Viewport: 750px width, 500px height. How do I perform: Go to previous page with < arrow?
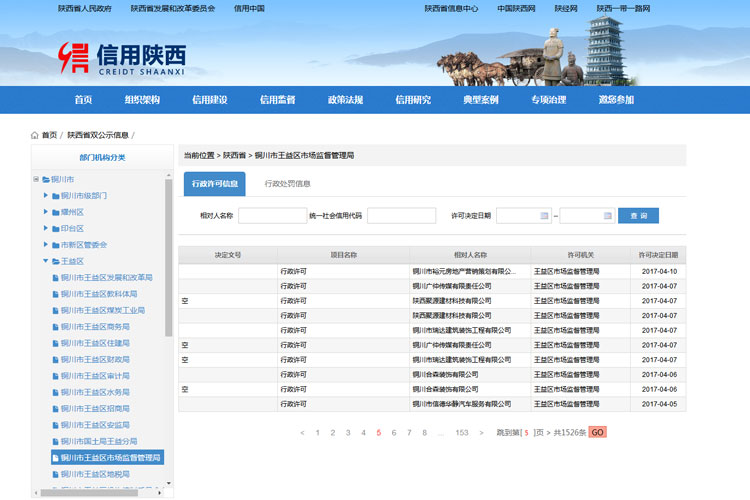[x=302, y=433]
